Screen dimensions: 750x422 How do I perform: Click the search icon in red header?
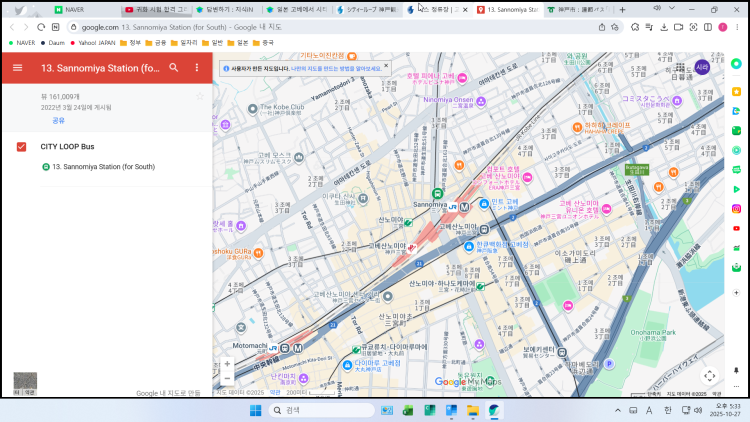[174, 68]
